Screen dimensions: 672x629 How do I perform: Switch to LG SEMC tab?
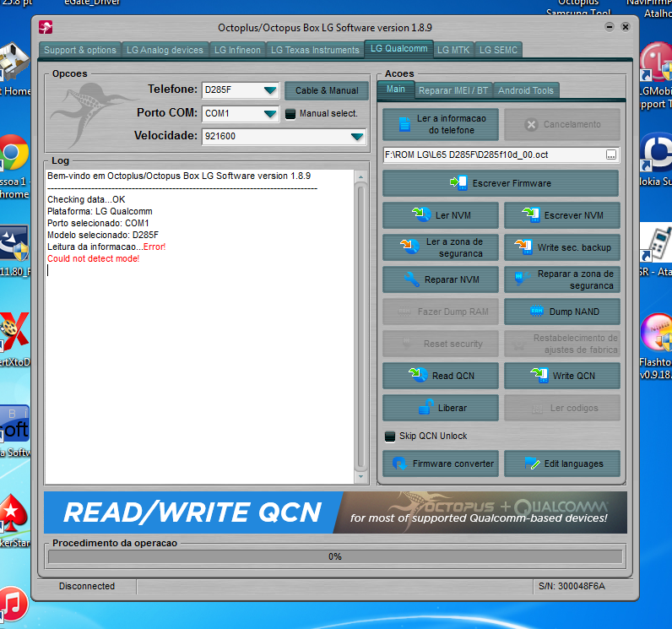point(498,50)
